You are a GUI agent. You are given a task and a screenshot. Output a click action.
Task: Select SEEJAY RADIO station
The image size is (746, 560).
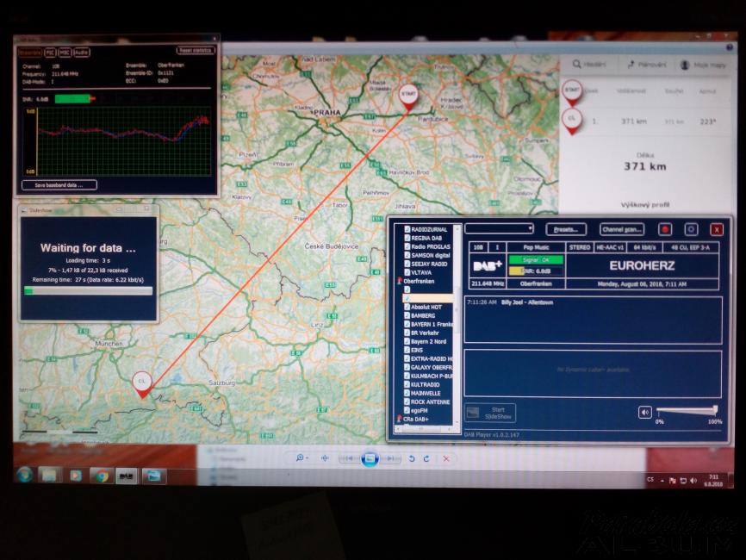(429, 264)
